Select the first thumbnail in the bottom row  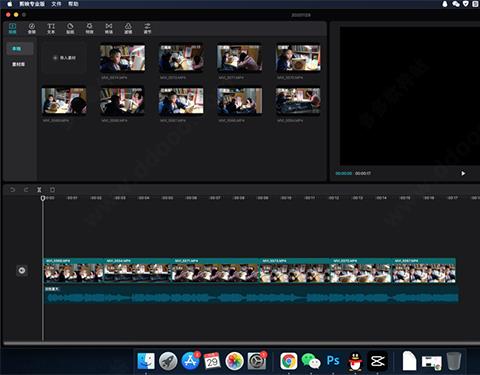pos(64,101)
